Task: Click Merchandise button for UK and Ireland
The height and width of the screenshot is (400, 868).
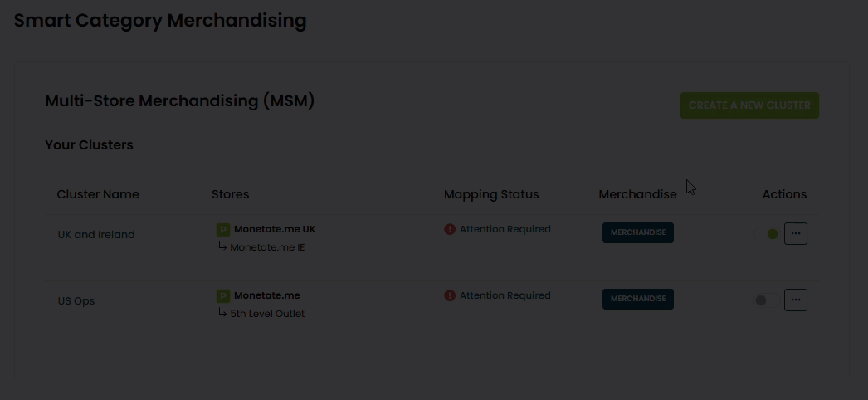Action: tap(637, 232)
